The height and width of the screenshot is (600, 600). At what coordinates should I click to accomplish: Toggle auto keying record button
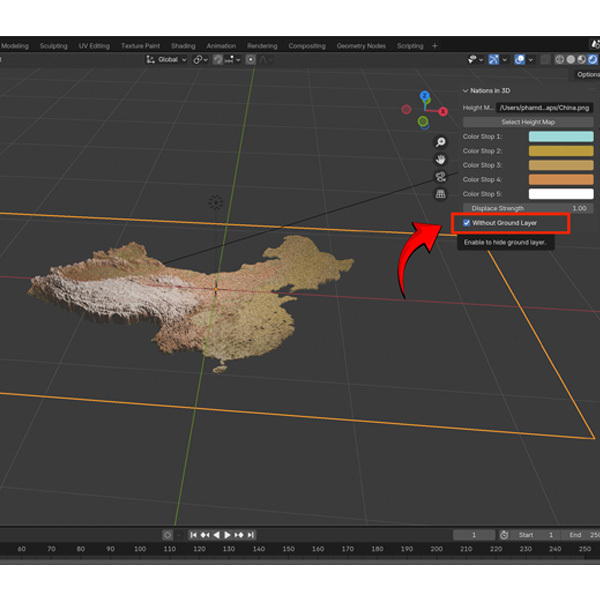(x=167, y=535)
